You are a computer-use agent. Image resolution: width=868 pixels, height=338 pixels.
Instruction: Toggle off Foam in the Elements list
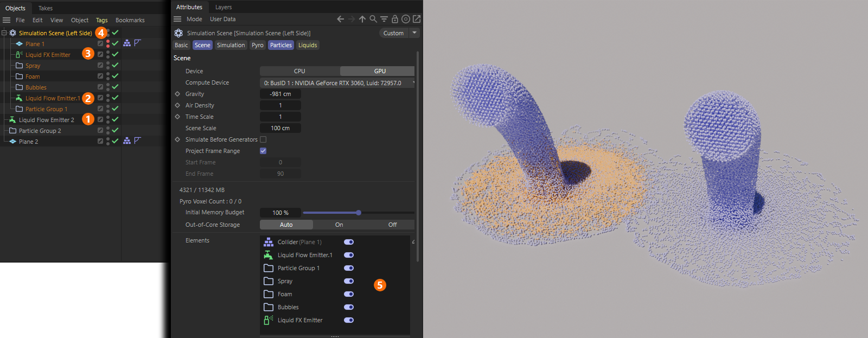(349, 294)
